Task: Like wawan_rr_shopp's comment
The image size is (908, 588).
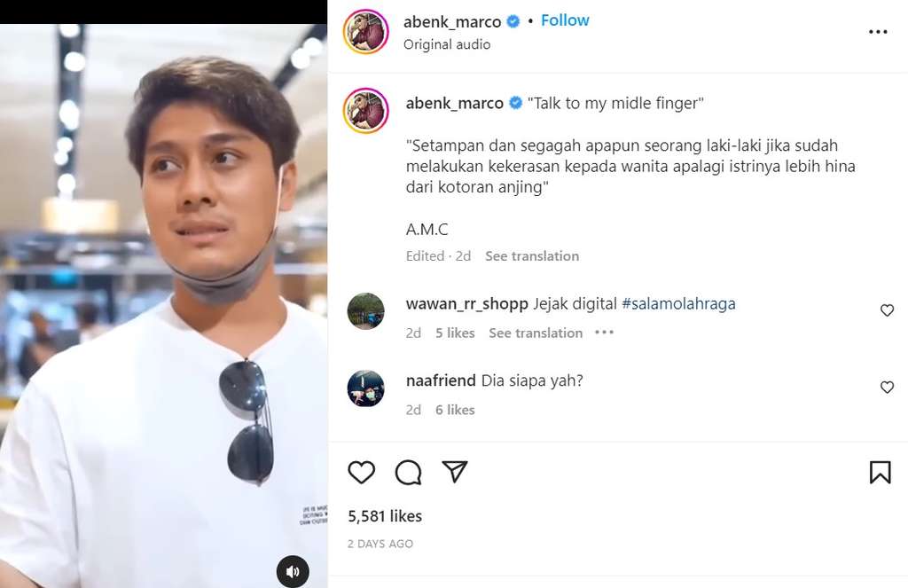Action: tap(887, 310)
